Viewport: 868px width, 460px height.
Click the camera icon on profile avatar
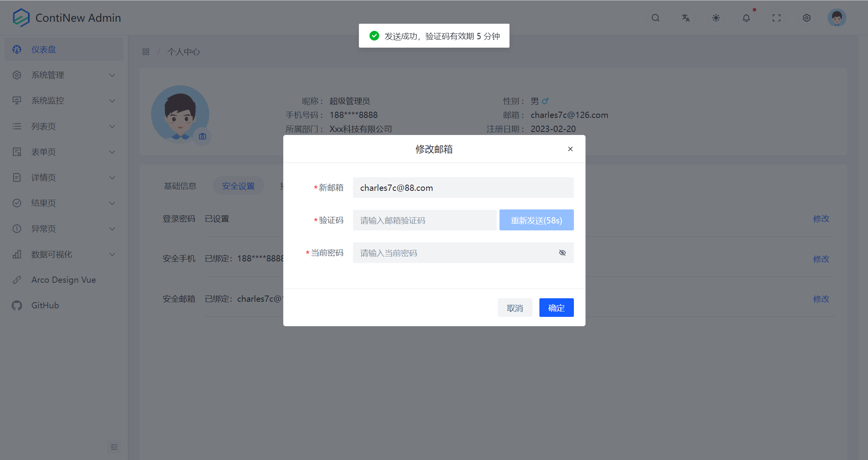tap(202, 137)
